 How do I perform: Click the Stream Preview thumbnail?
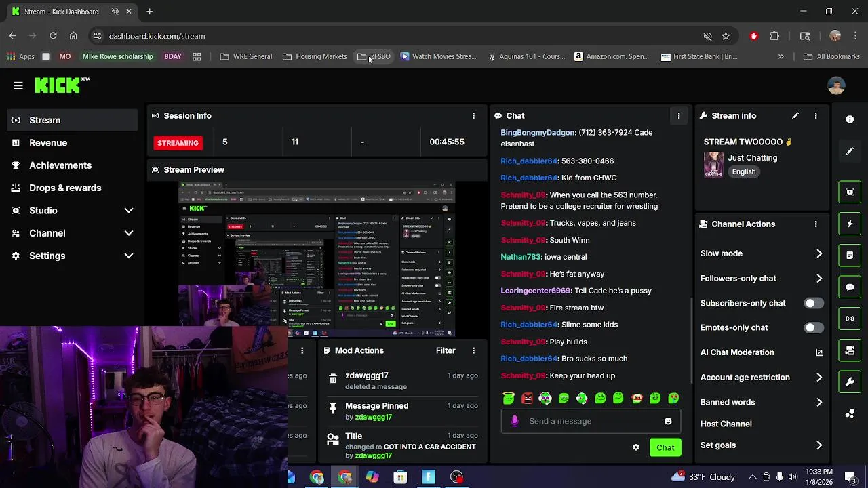pyautogui.click(x=317, y=260)
